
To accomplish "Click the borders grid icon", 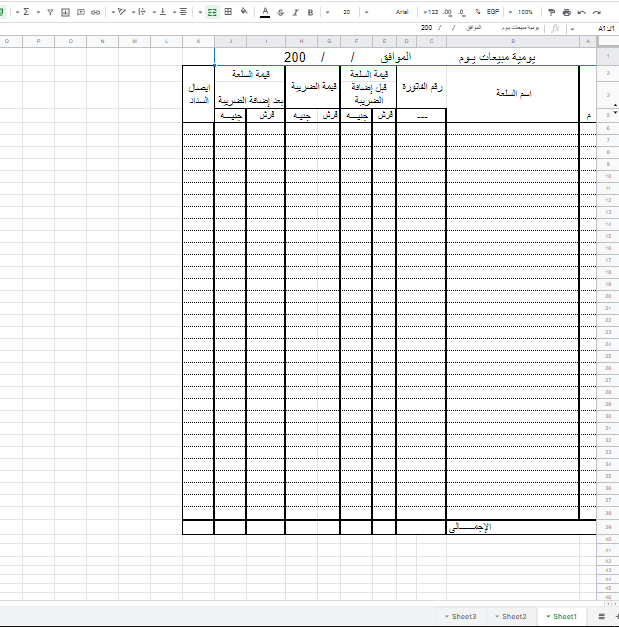I will (228, 12).
